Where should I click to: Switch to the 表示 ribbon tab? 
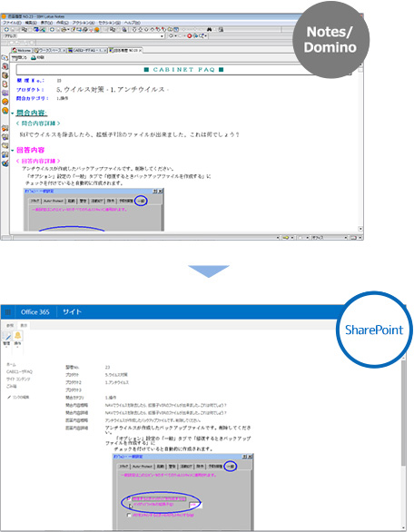(x=24, y=325)
